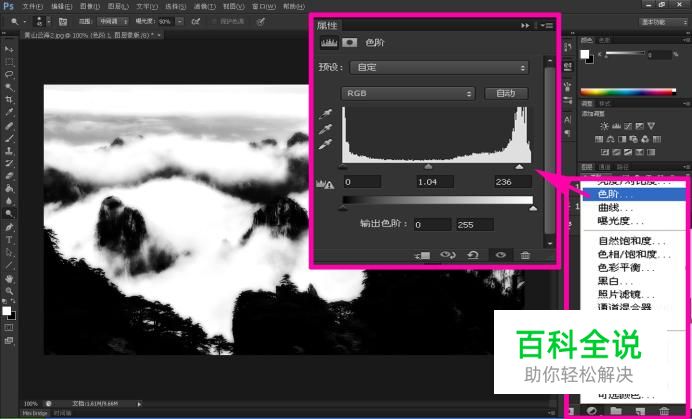Select the Line shape tool
The width and height of the screenshot is (692, 419).
[x=9, y=266]
